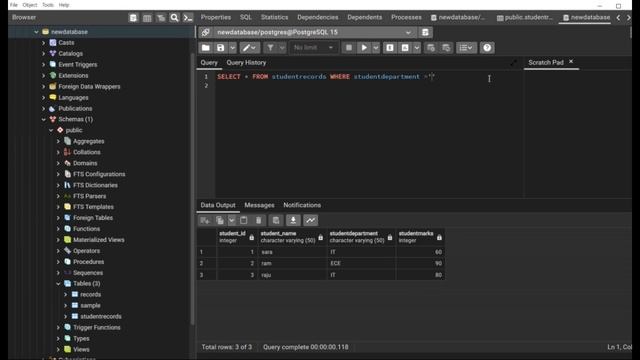
Task: Launch the PSQL tool terminal icon
Action: (188, 18)
